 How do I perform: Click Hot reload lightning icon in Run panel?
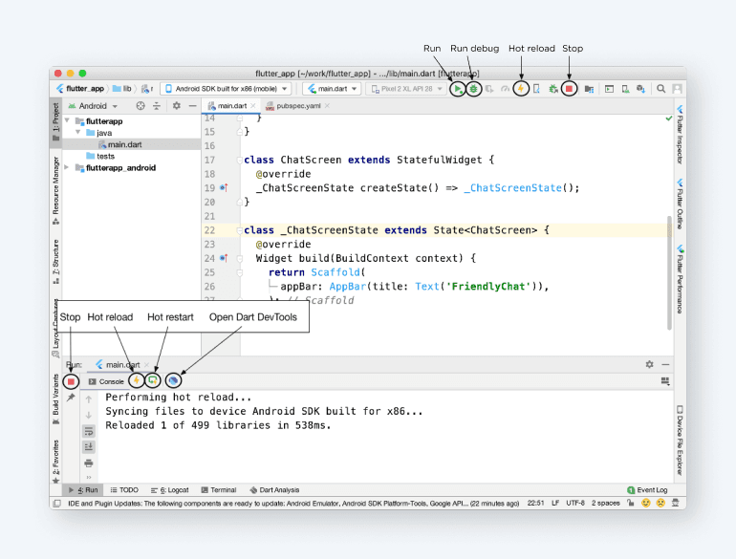click(137, 380)
